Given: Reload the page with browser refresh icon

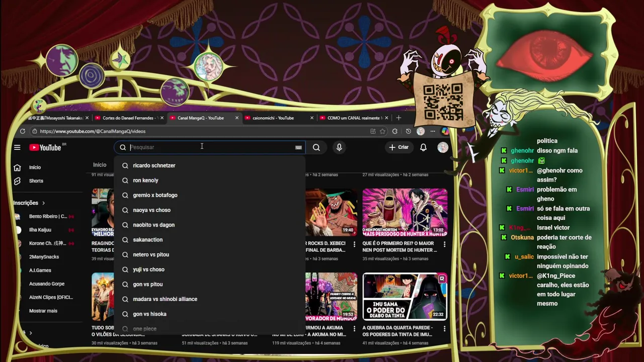Looking at the screenshot, I should pyautogui.click(x=22, y=131).
